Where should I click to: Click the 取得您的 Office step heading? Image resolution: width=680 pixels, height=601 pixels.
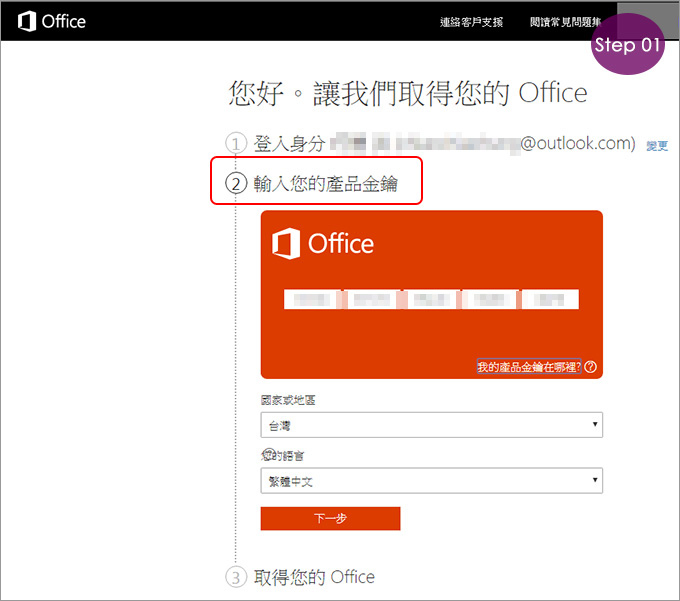point(314,577)
